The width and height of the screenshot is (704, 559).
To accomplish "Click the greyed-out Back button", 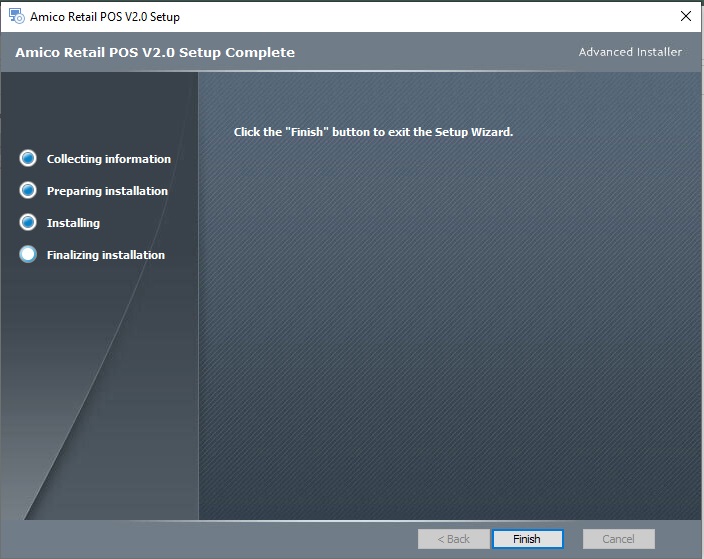I will [453, 539].
